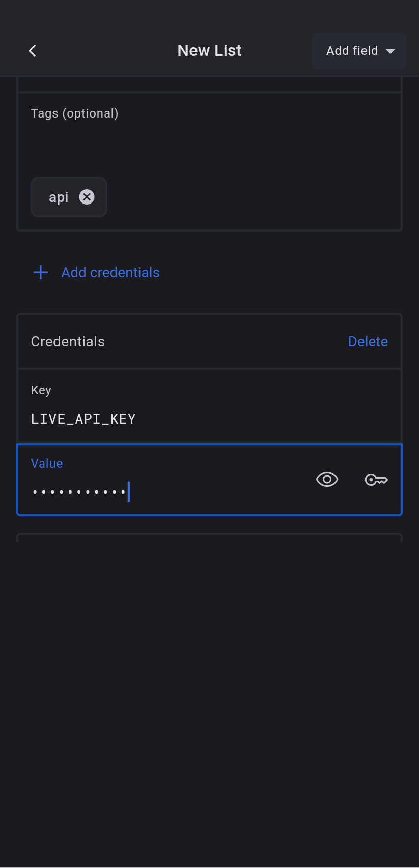Click the Credentials section header

(68, 342)
